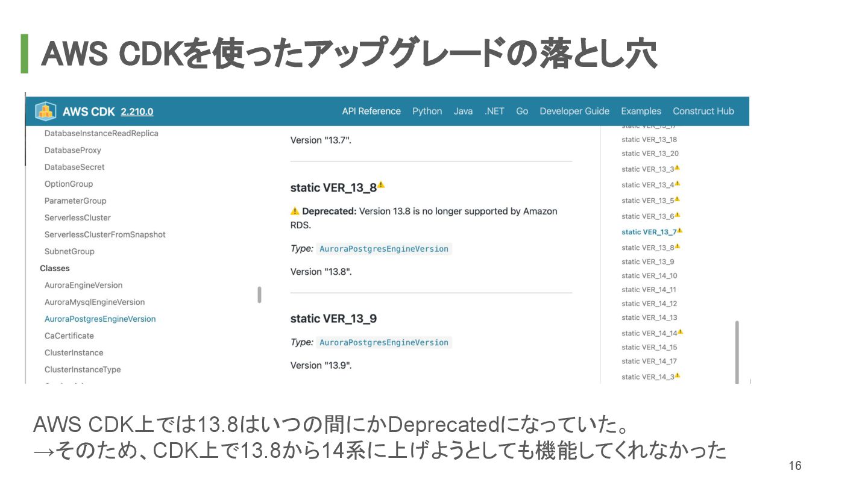Click the right contents panel scrollbar
The width and height of the screenshot is (868, 488).
point(737,352)
